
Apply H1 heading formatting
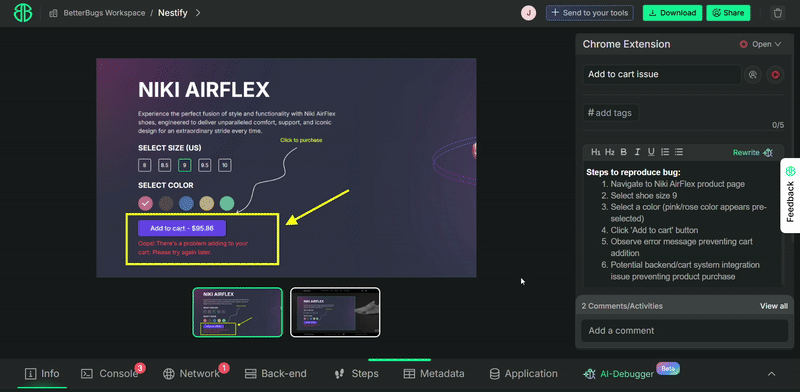595,152
